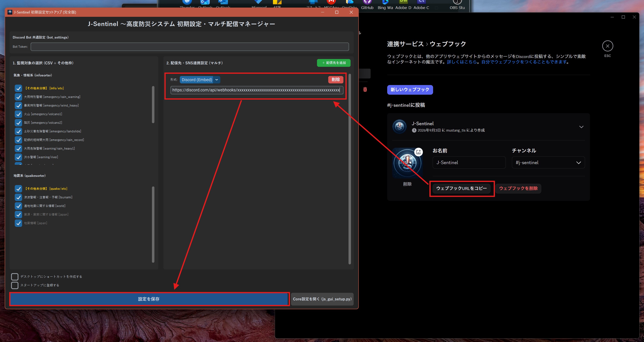Click the red 削除 button for the destination
The width and height of the screenshot is (644, 342).
(x=335, y=80)
